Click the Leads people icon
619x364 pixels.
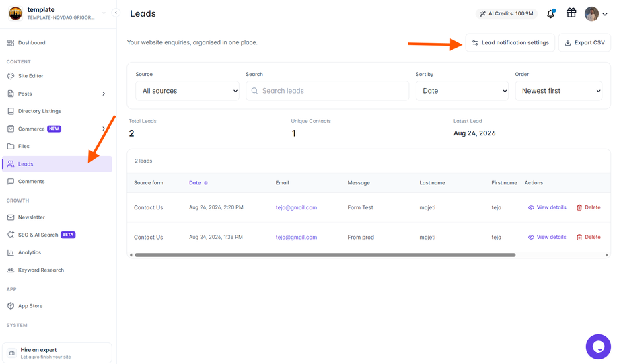point(11,164)
